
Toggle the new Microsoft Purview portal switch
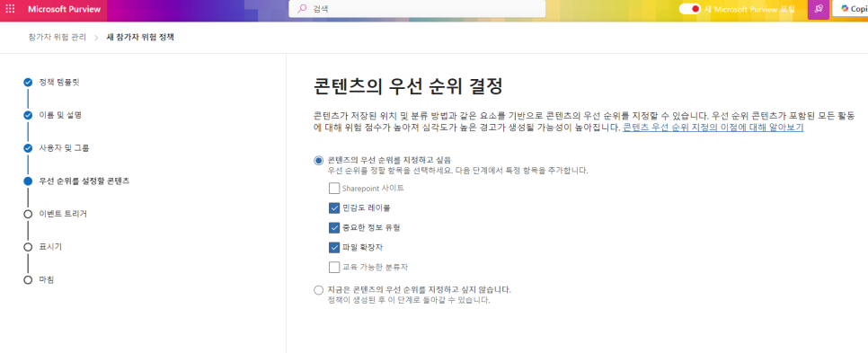click(x=690, y=9)
